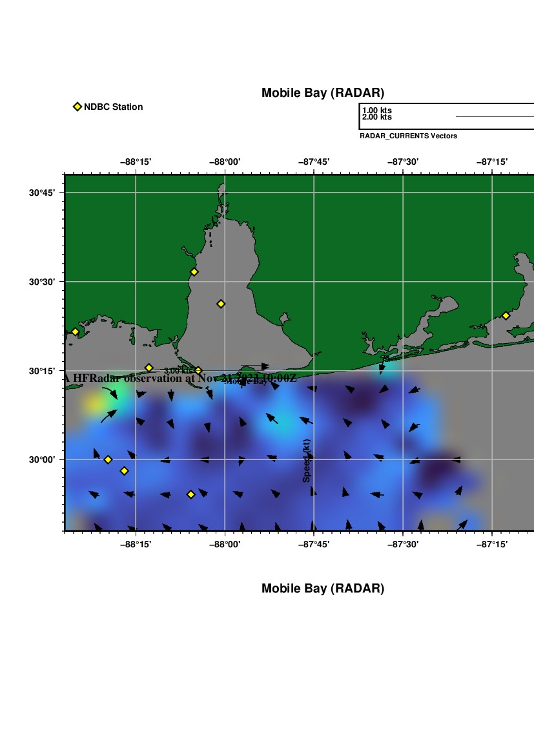
Task: Click the top Mobile Bay (RADAR) title
Action: point(322,93)
